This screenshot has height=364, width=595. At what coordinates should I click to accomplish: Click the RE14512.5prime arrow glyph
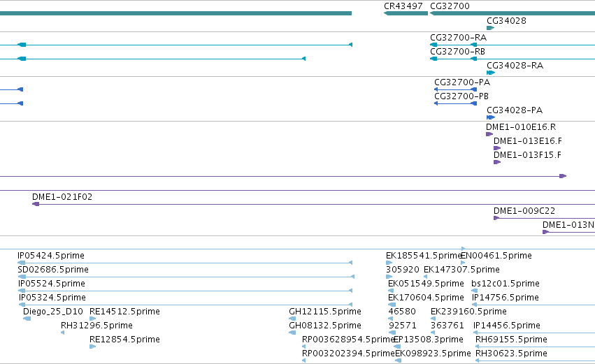click(92, 319)
